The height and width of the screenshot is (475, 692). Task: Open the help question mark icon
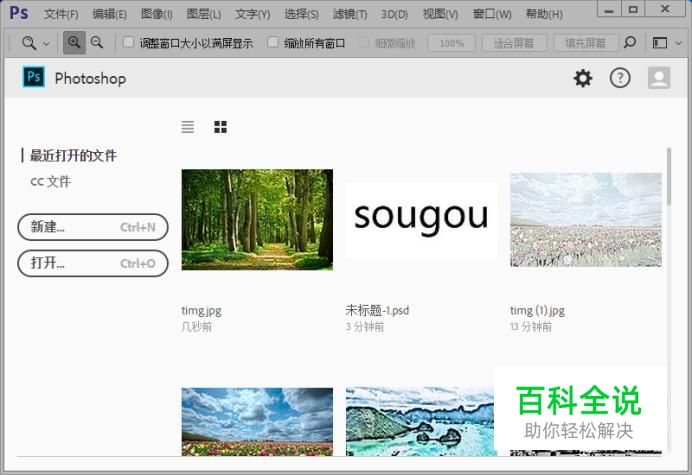(620, 78)
